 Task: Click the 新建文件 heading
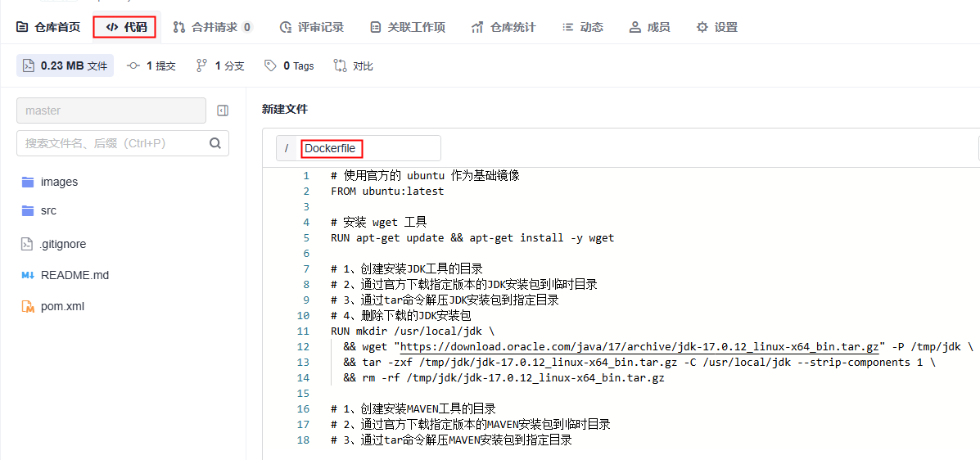(x=285, y=110)
